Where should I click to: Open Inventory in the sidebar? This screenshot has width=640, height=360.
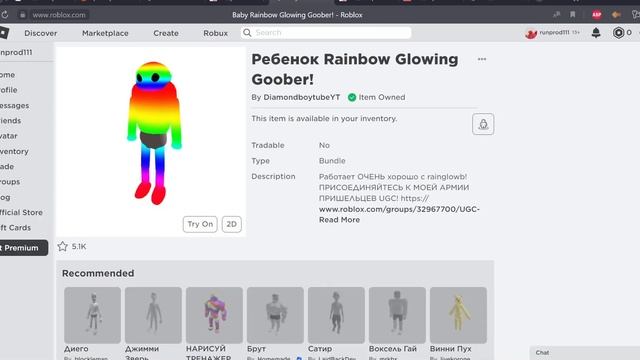click(14, 151)
